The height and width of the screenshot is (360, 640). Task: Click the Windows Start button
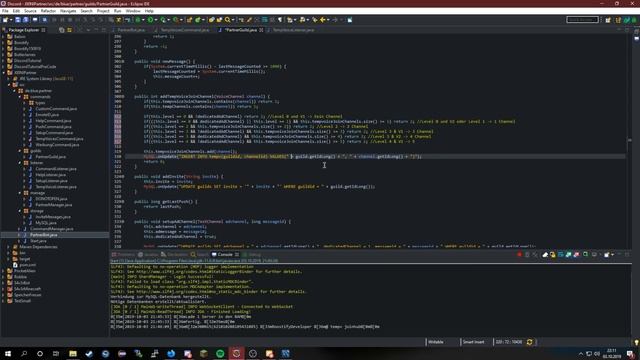point(8,353)
